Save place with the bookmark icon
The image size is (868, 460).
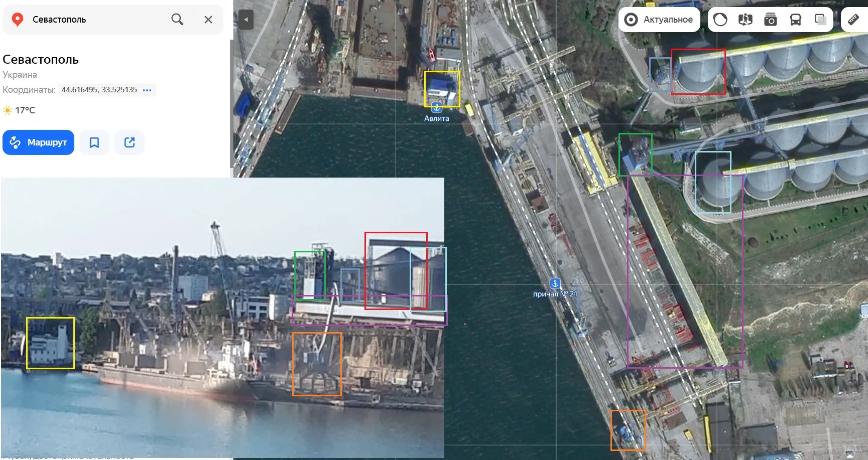point(94,142)
